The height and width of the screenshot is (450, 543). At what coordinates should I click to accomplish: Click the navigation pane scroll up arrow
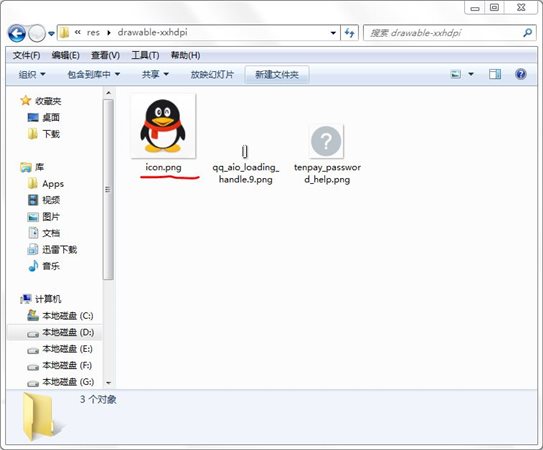click(x=108, y=93)
